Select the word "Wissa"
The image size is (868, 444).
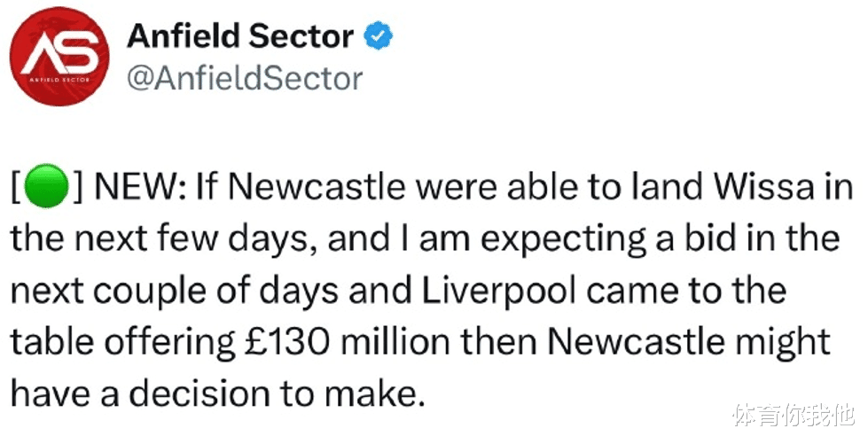point(763,187)
